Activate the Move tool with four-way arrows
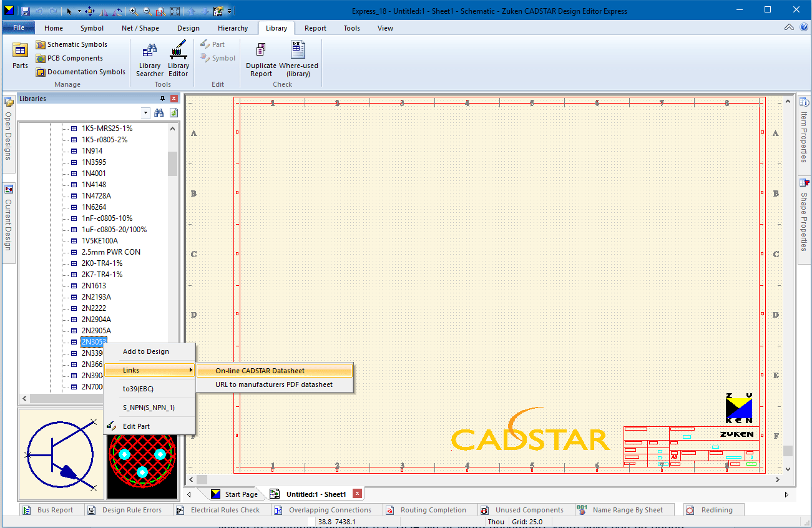 [x=90, y=11]
